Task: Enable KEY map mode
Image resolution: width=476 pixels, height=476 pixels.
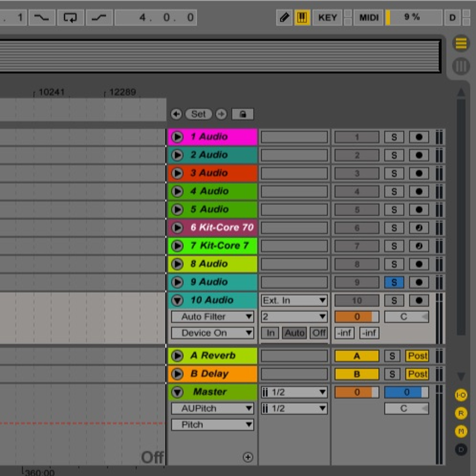Action: 327,17
